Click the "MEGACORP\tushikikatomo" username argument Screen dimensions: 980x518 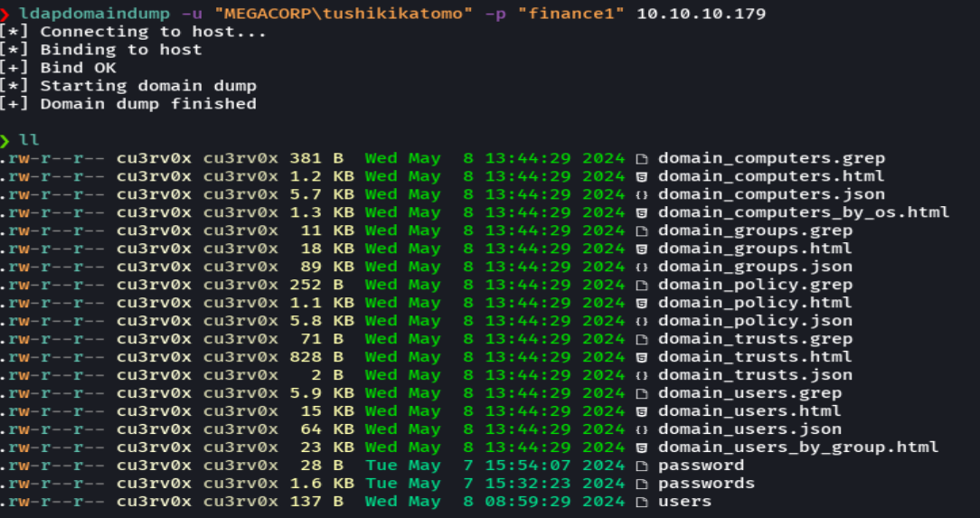pyautogui.click(x=344, y=14)
